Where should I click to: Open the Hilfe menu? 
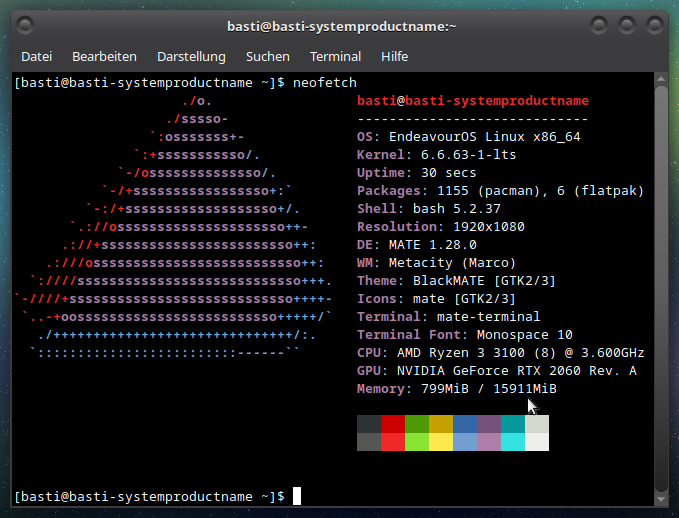tap(394, 57)
